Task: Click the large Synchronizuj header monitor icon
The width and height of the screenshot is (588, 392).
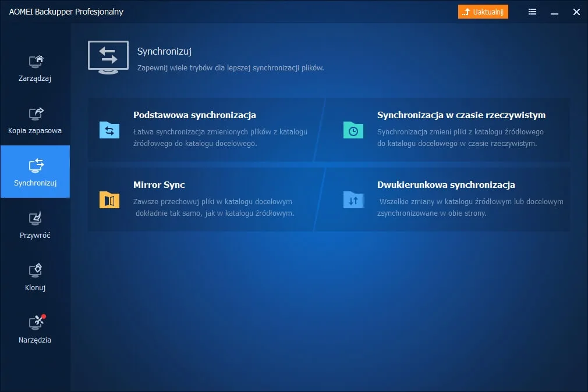Action: [108, 58]
